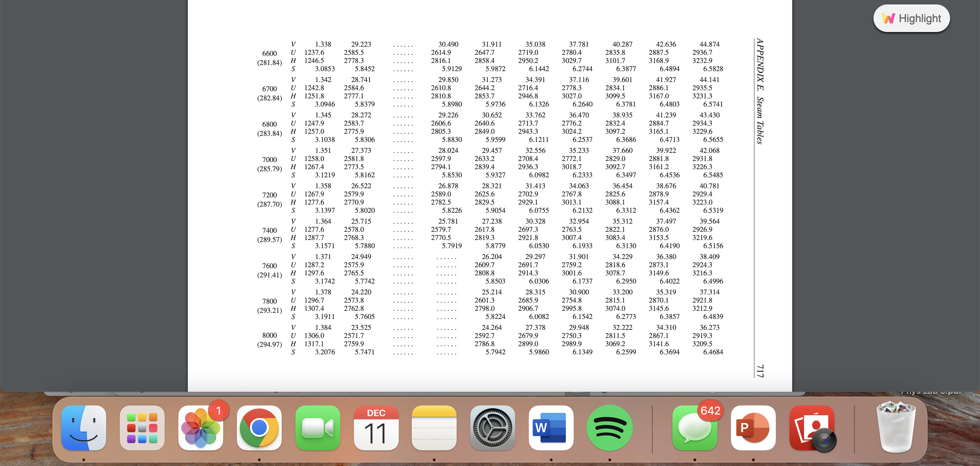The height and width of the screenshot is (466, 980).
Task: Launch Photo Booth from the dock
Action: pos(812,428)
